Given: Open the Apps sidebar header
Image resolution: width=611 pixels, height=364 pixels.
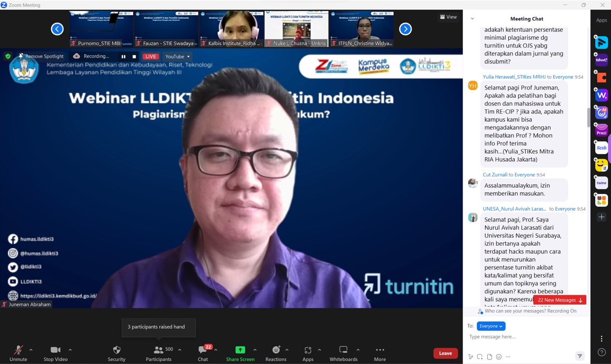Looking at the screenshot, I should 601,20.
